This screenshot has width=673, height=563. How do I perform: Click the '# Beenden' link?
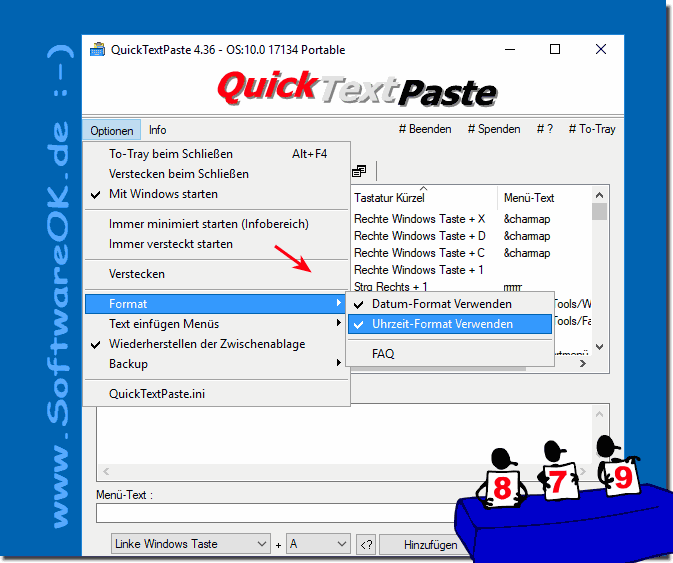pyautogui.click(x=425, y=129)
